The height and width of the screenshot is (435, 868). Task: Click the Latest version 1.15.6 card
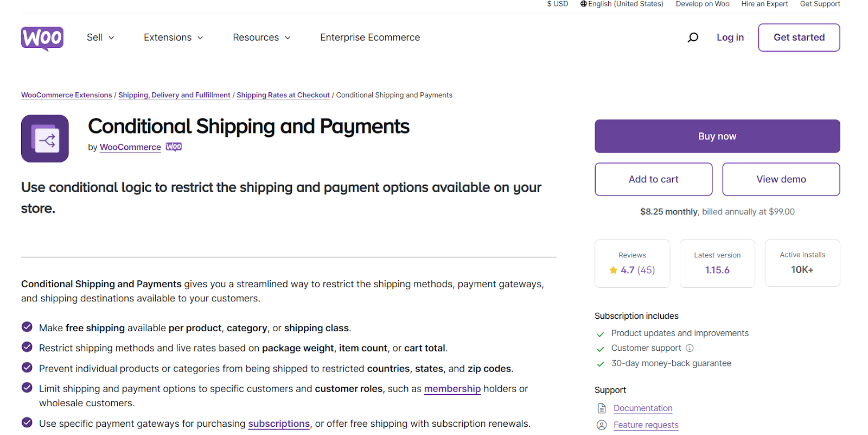click(x=717, y=263)
